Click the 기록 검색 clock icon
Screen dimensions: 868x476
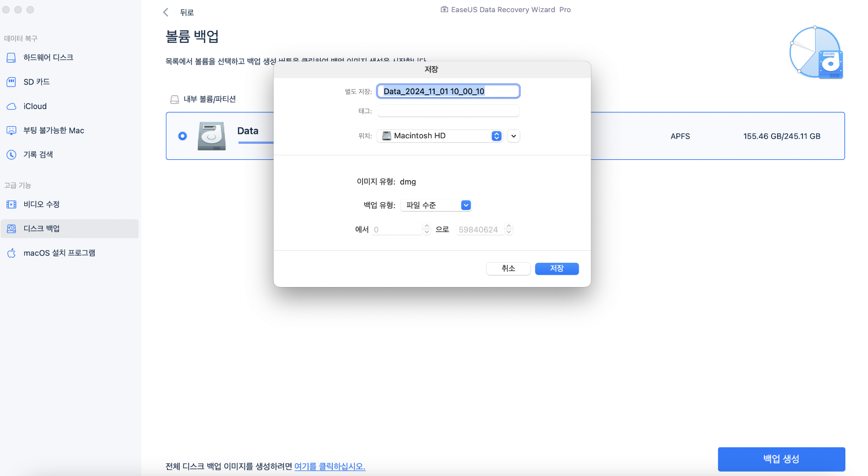(11, 155)
